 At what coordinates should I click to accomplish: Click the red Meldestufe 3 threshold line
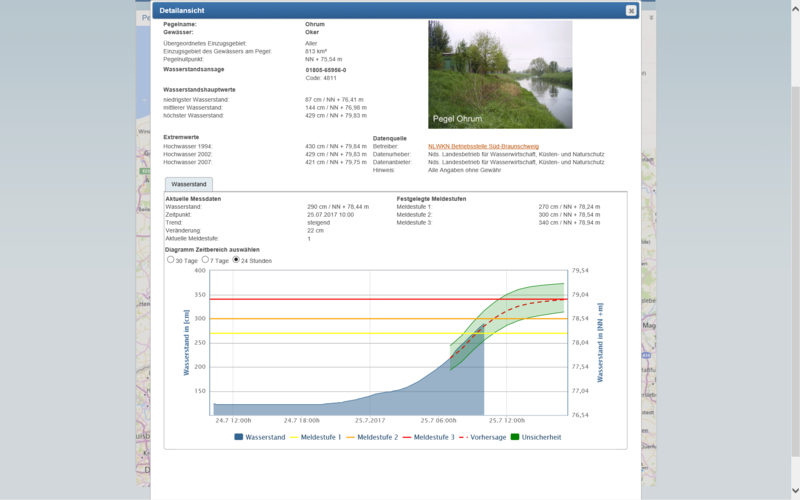pos(300,299)
